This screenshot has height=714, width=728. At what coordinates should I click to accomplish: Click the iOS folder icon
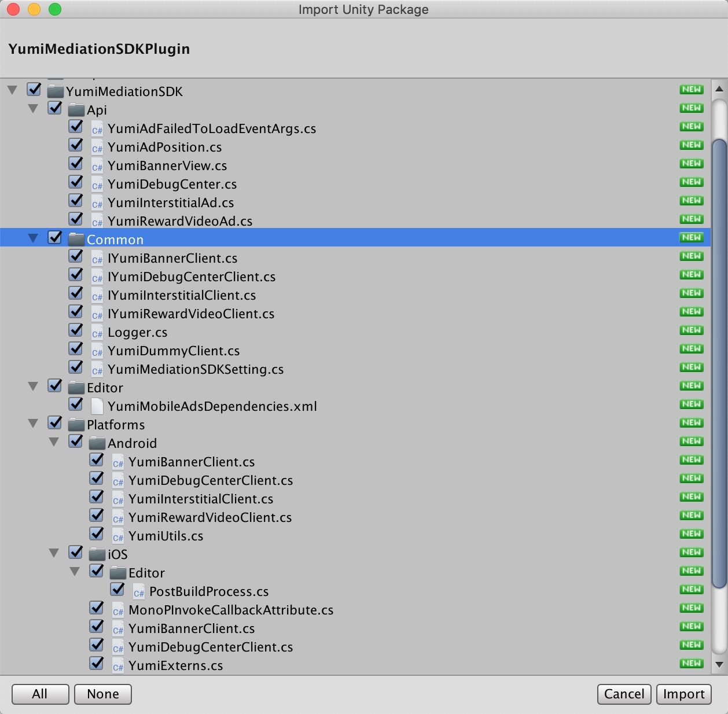tap(97, 554)
